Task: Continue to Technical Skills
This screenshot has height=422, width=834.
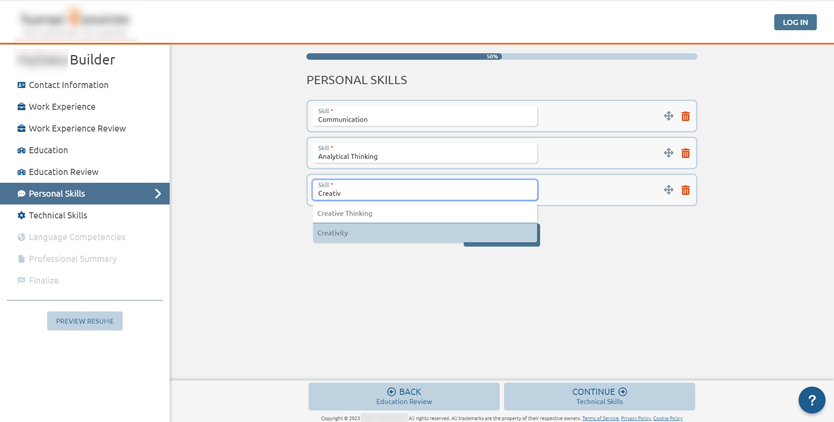Action: pos(599,396)
